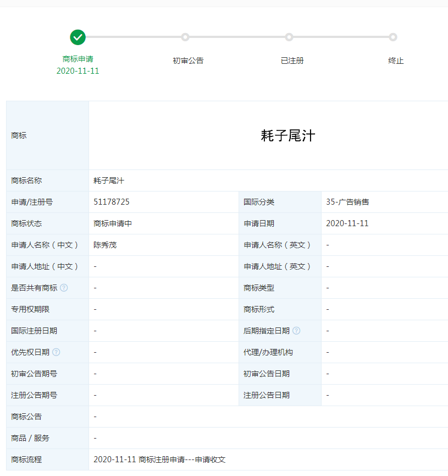The image size is (448, 476).
Task: Click the 商标申请 stage icon in the progress bar
Action: pyautogui.click(x=78, y=37)
